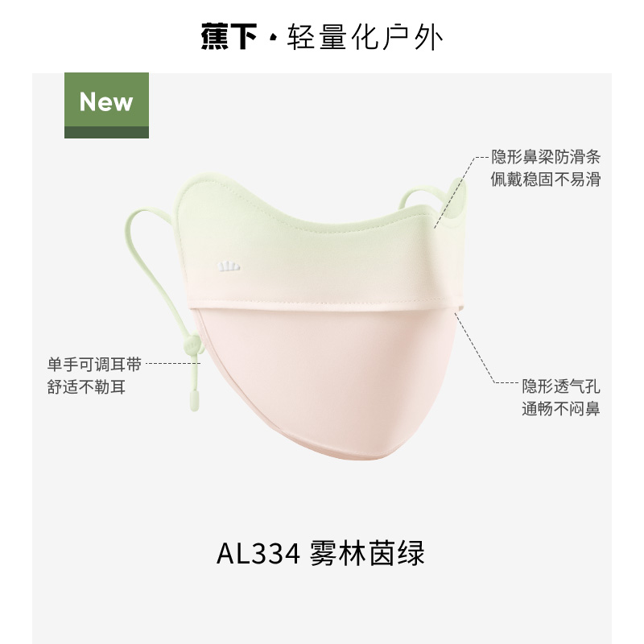Click the AL334 雾林茵绿 color name
This screenshot has width=644, height=644.
(320, 554)
